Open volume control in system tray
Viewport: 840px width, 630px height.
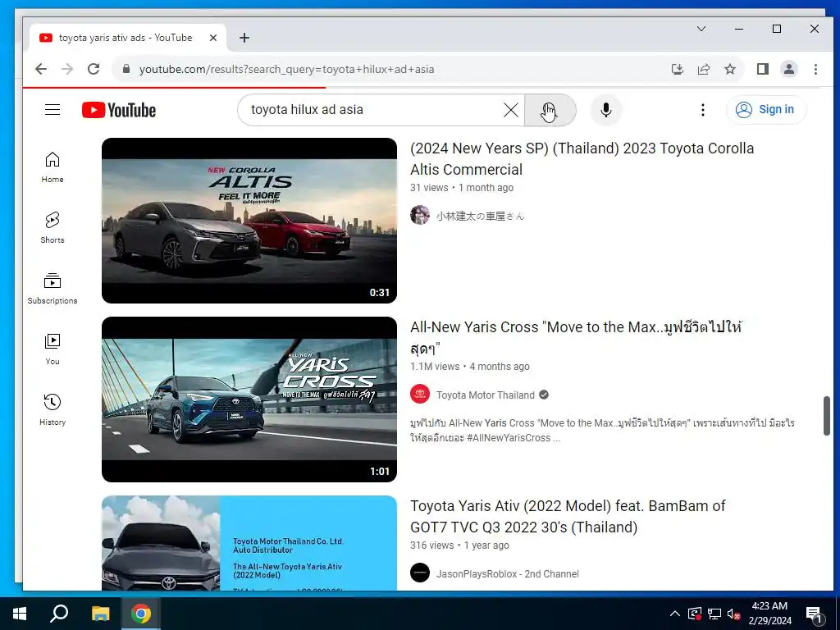734,614
